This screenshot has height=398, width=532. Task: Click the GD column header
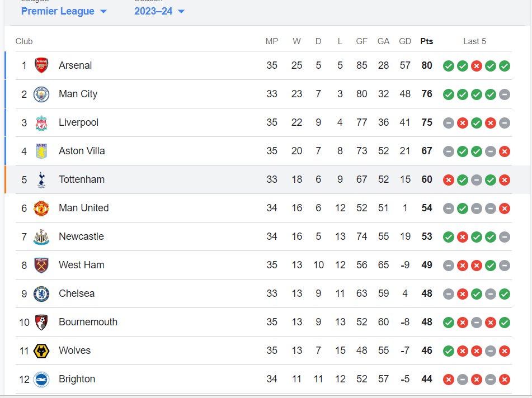(x=405, y=41)
